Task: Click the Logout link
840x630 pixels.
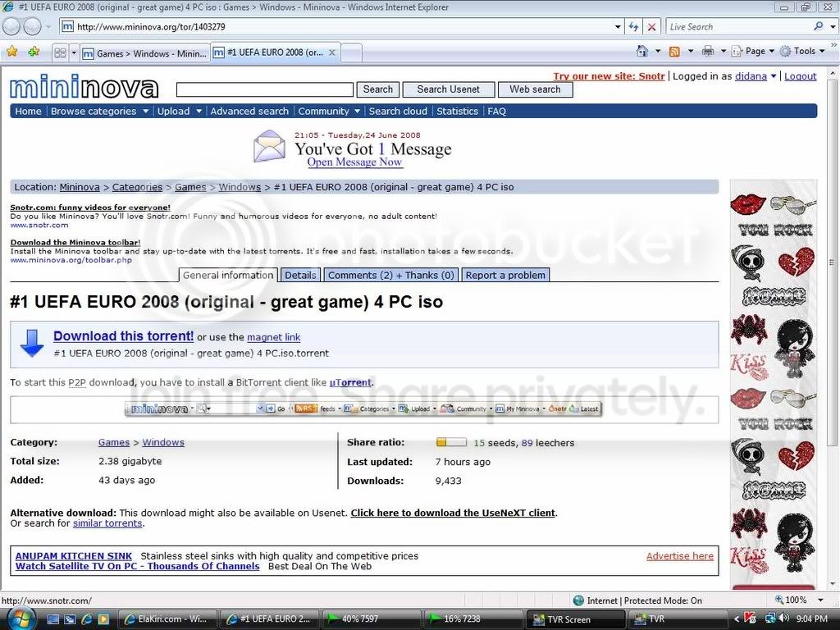Action: 801,76
